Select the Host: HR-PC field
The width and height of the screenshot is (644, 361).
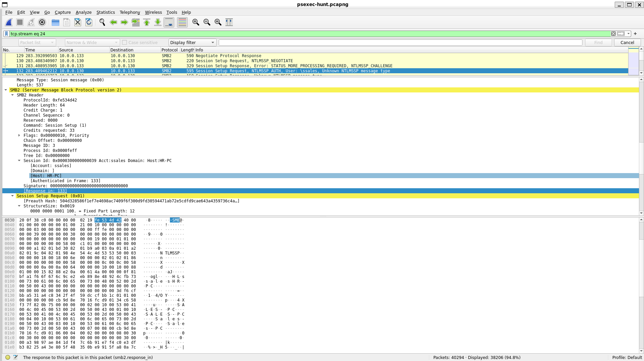[46, 176]
